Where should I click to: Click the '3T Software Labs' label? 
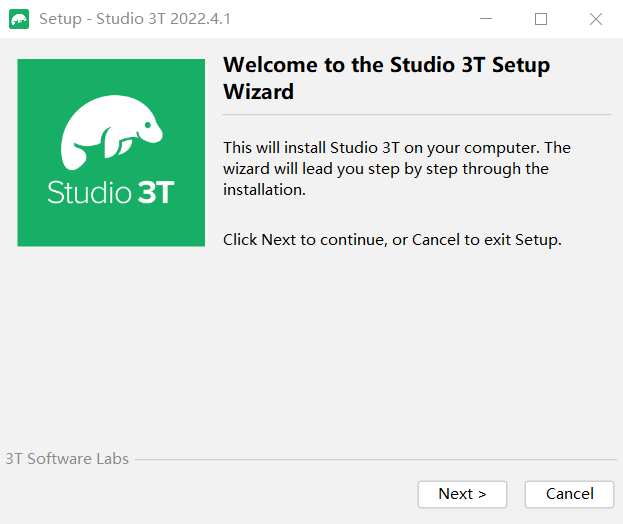67,459
